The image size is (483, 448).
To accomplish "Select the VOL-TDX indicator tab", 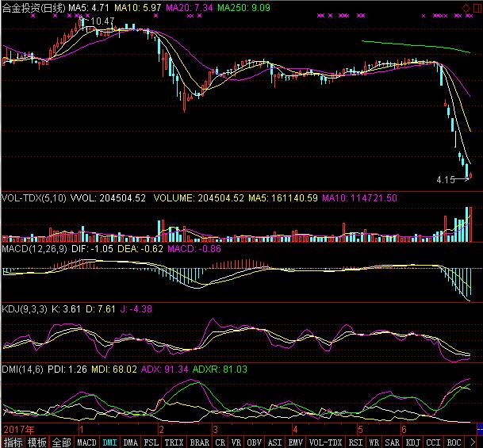I will click(x=326, y=442).
